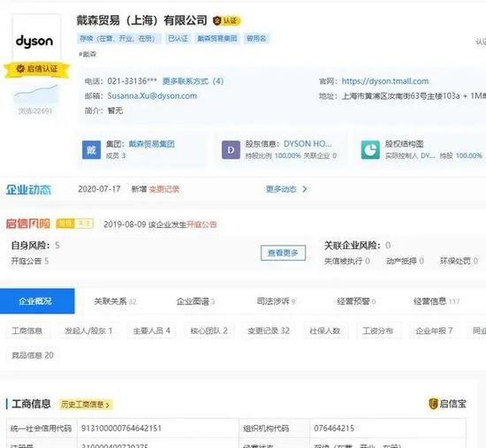Click the 已认证 tag

(x=178, y=39)
